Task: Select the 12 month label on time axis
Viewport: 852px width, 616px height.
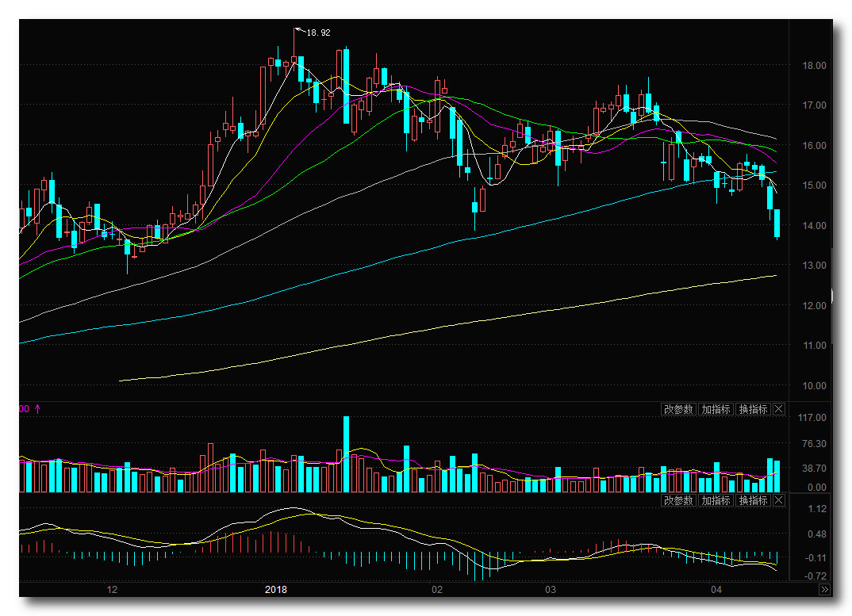Action: click(x=112, y=590)
